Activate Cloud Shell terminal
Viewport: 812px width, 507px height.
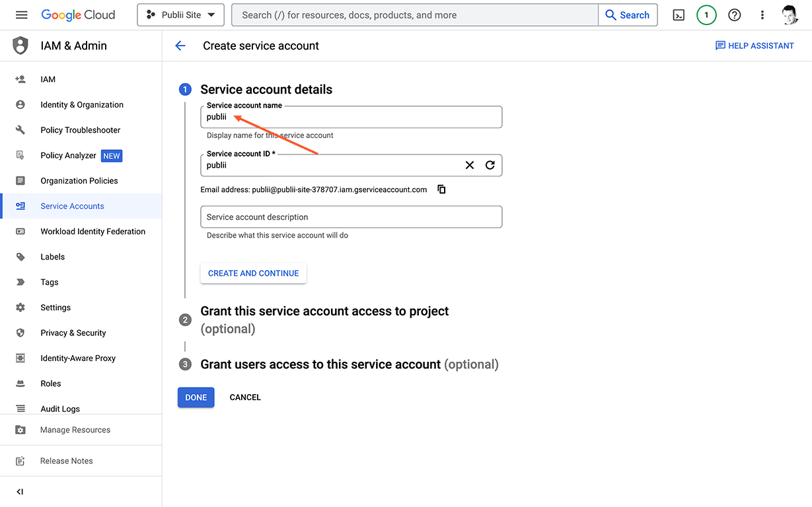click(678, 15)
